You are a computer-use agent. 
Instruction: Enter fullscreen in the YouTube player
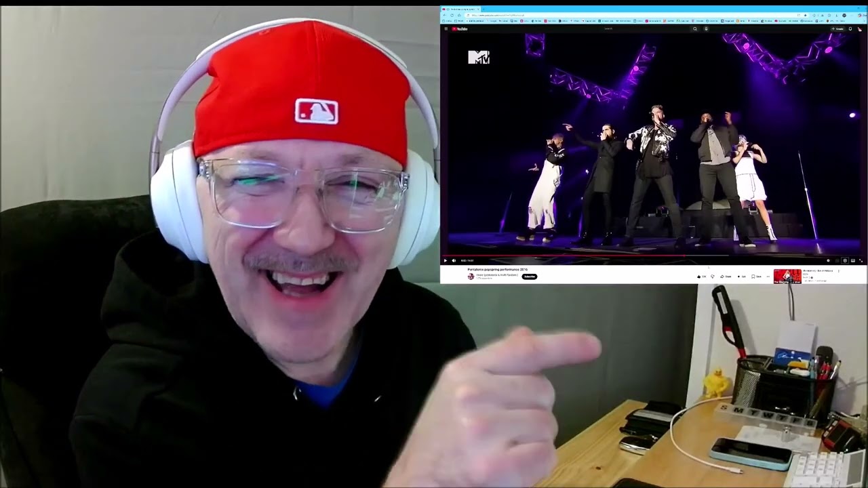click(861, 260)
